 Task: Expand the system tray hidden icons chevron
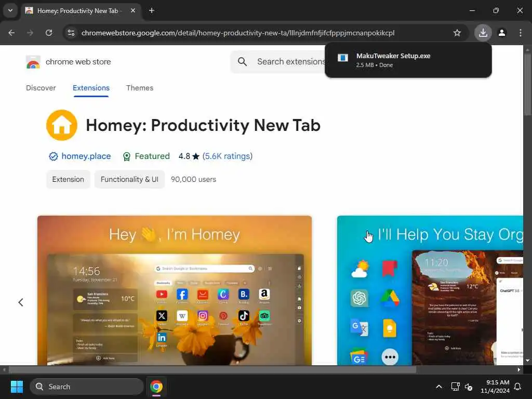(x=438, y=387)
